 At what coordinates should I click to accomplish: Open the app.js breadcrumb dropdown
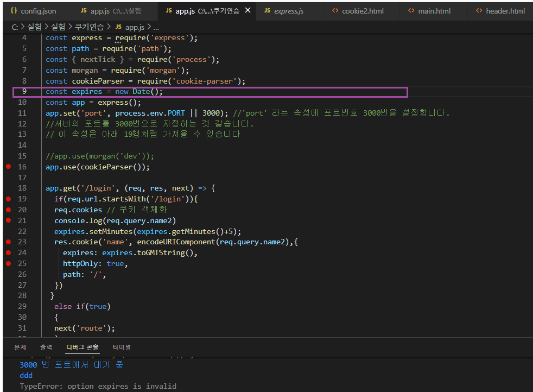pyautogui.click(x=135, y=27)
